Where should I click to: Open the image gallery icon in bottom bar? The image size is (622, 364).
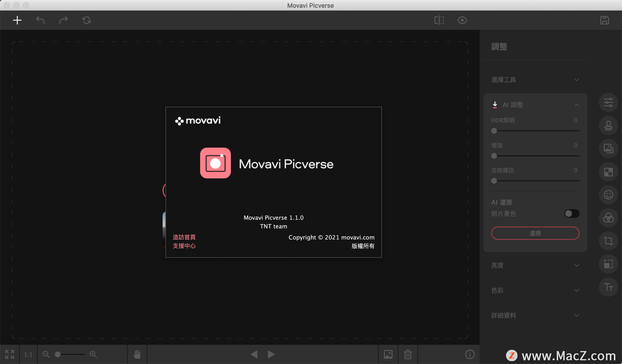pyautogui.click(x=388, y=354)
